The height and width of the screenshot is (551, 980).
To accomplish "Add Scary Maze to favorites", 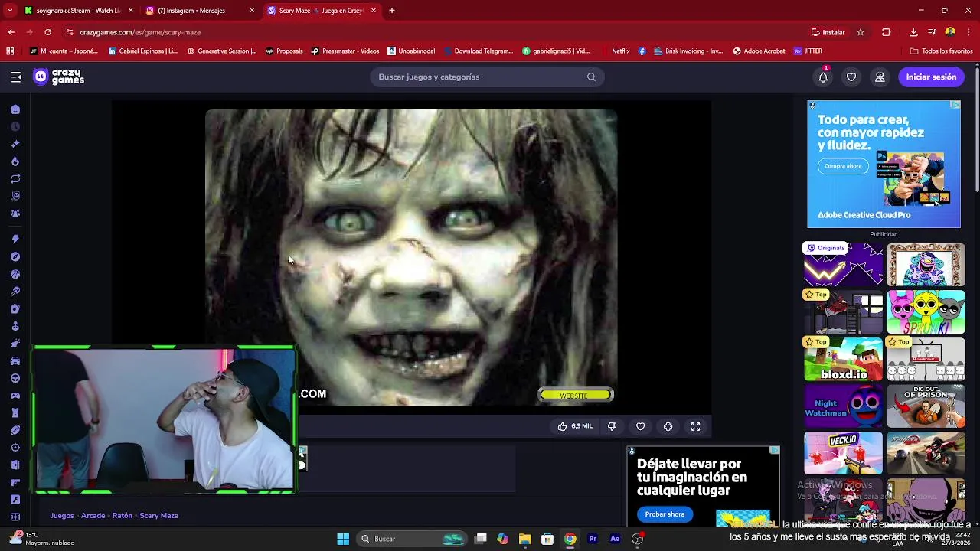I will click(x=640, y=426).
